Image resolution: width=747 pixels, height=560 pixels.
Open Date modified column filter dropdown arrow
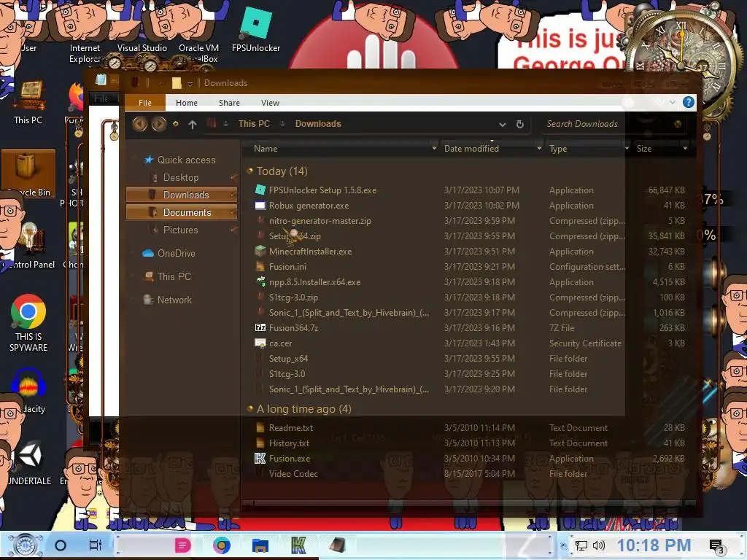pos(539,149)
